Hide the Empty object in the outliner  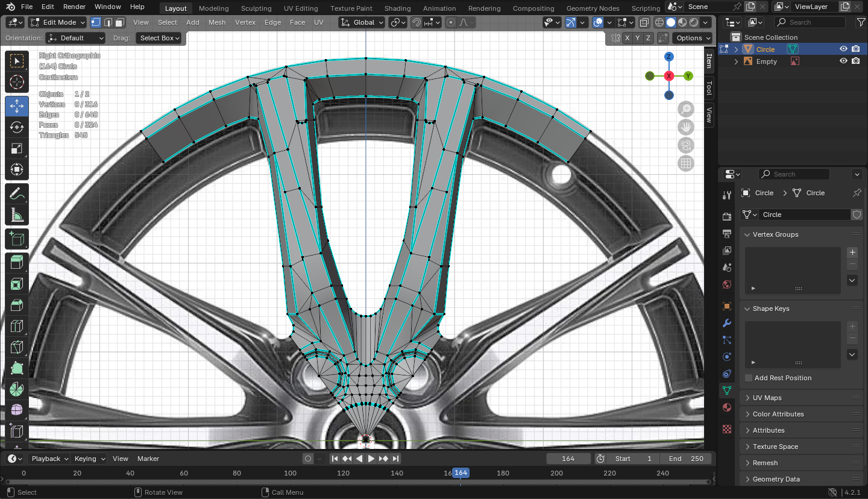pyautogui.click(x=844, y=61)
